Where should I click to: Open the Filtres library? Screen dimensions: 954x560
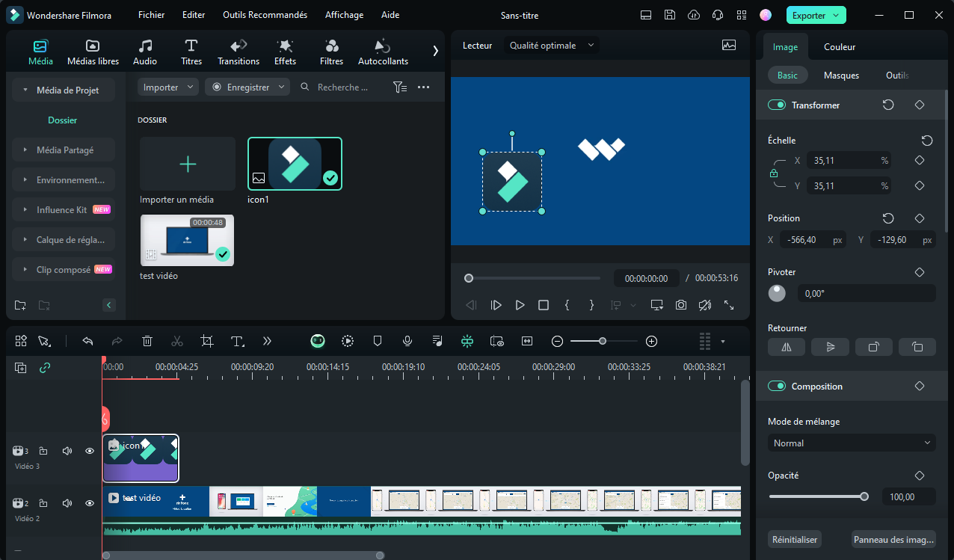click(331, 52)
